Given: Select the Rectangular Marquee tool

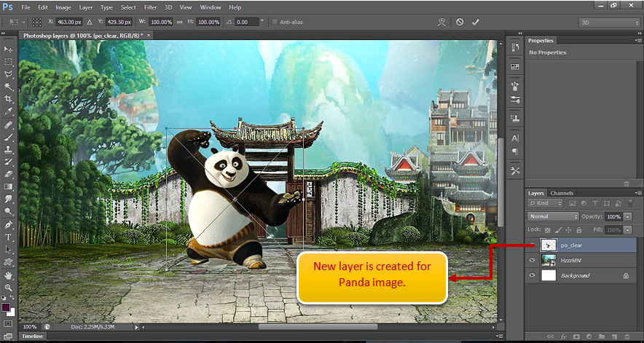Looking at the screenshot, I should (8, 62).
